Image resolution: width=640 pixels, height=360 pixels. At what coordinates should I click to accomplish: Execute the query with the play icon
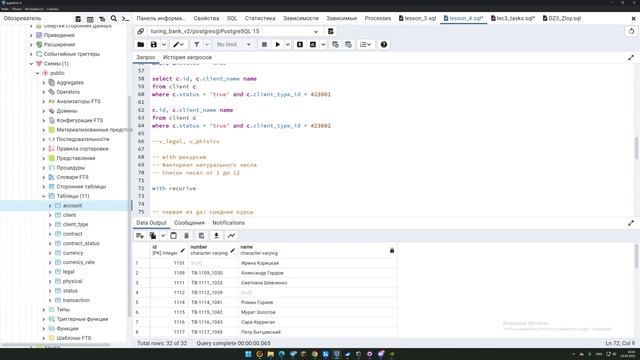click(x=278, y=44)
